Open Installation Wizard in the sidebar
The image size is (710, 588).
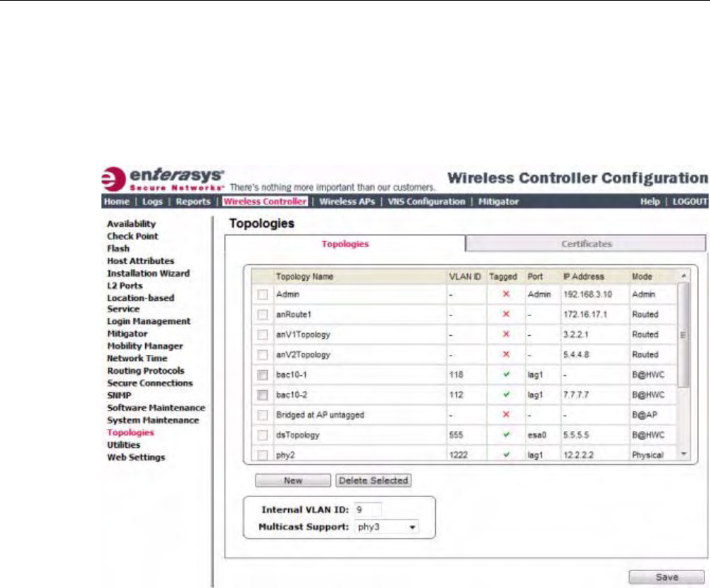coord(149,273)
